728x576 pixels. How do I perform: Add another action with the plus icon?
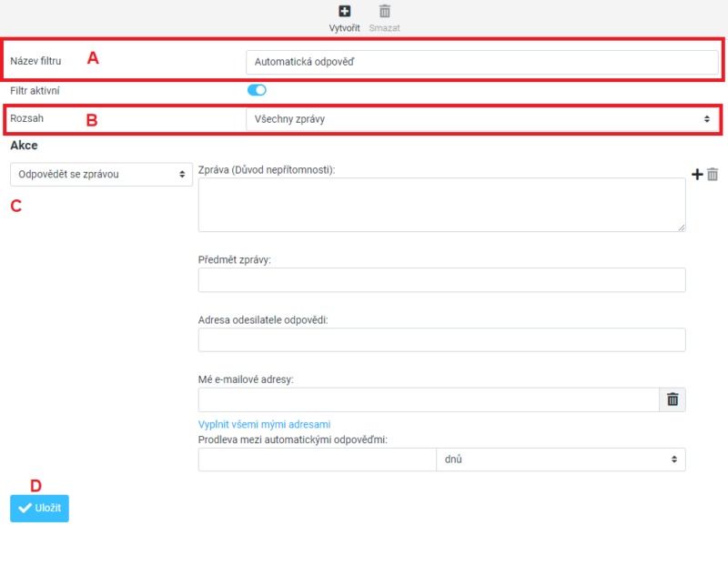[697, 174]
